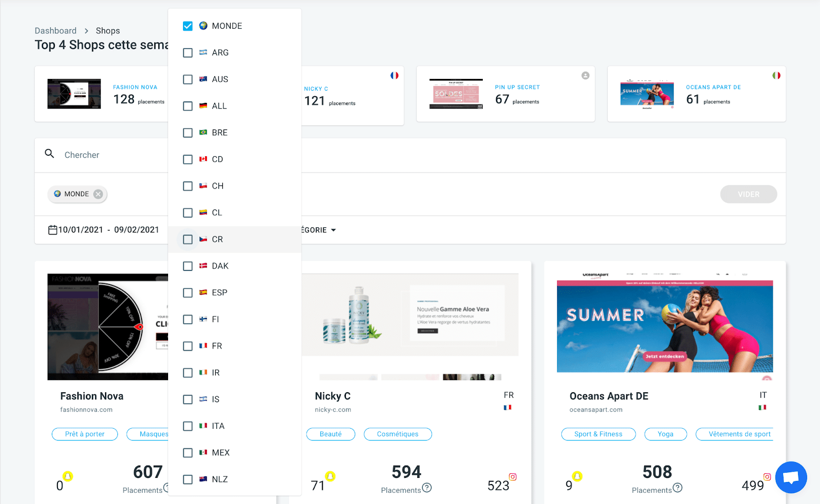Toggle the FI checkbox
The height and width of the screenshot is (504, 820).
(188, 319)
